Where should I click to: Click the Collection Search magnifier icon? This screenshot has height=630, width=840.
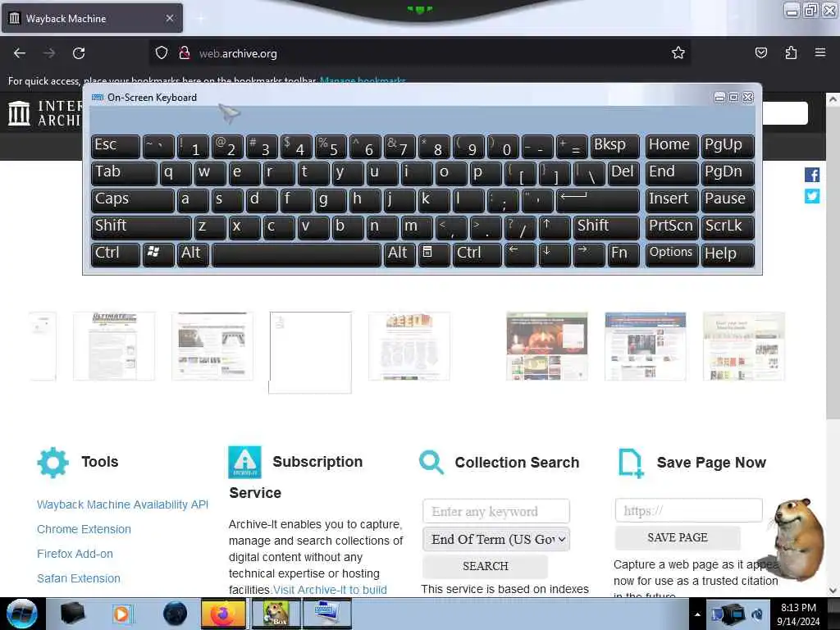coord(431,462)
